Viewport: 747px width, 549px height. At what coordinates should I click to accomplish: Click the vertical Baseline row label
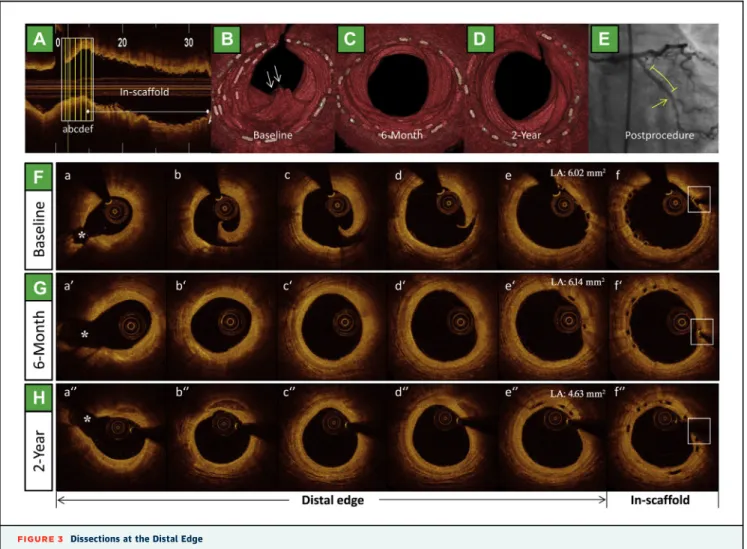point(39,229)
